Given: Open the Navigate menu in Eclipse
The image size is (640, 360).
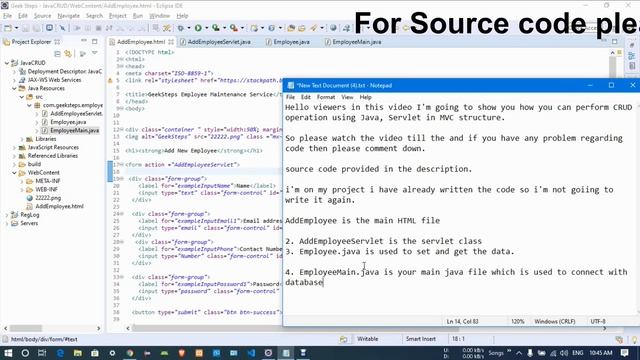Looking at the screenshot, I should 69,16.
